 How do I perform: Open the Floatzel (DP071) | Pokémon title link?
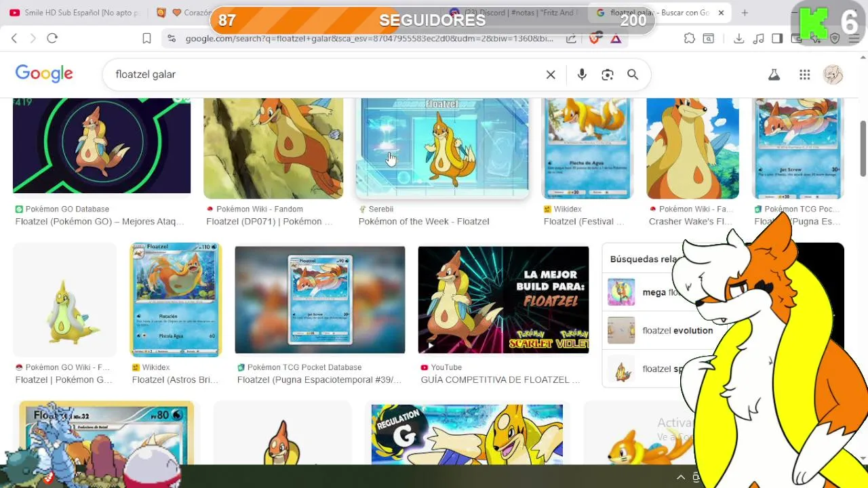[269, 222]
